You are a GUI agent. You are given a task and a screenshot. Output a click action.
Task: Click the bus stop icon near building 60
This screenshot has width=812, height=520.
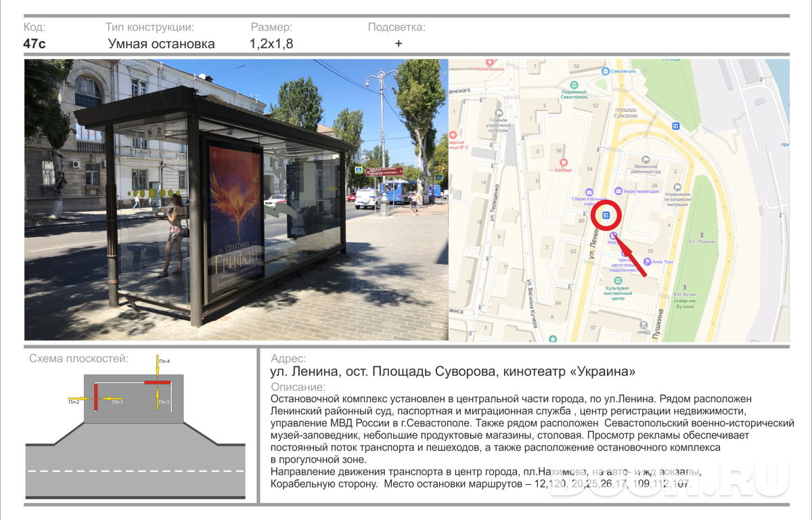coord(606,215)
